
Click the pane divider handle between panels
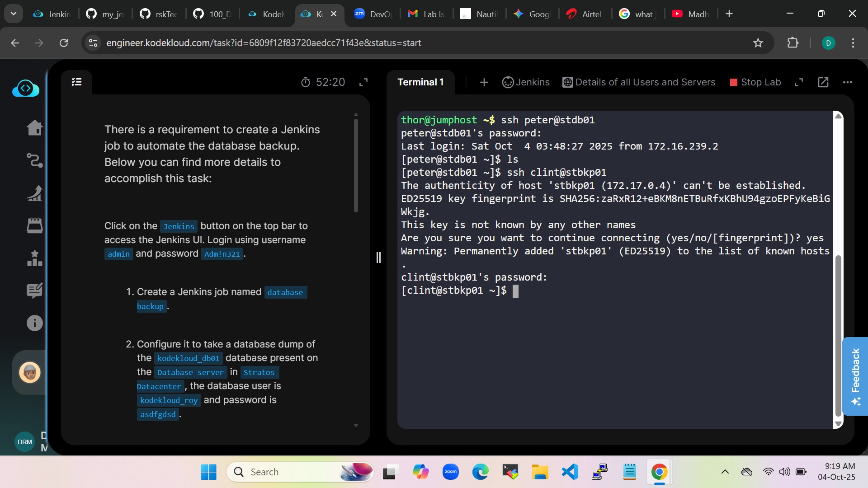point(378,258)
